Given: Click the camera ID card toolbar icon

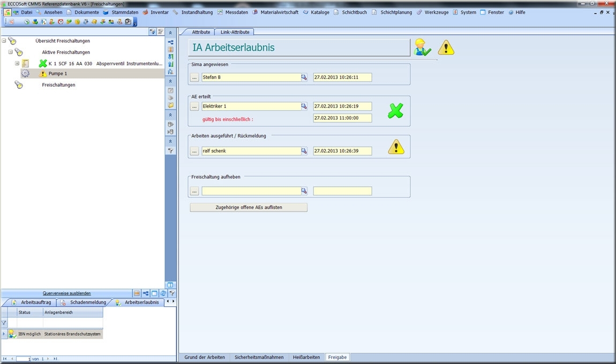Looking at the screenshot, I should click(128, 21).
